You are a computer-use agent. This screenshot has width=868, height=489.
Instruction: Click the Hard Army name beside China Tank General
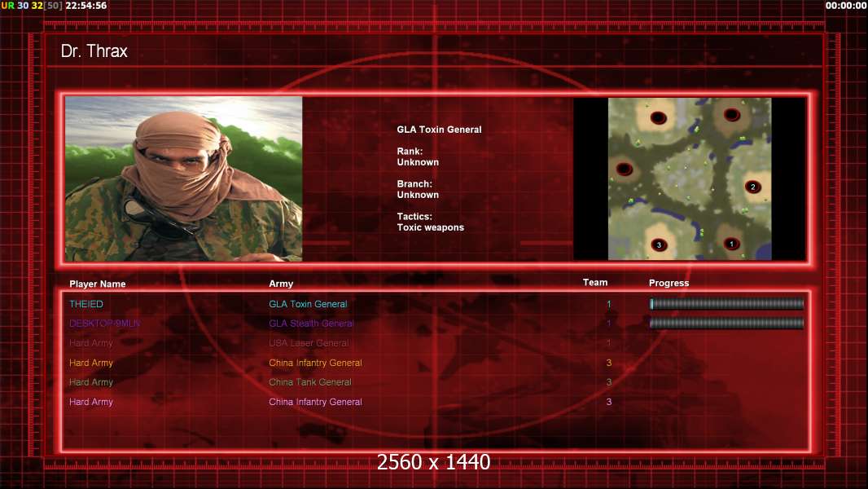coord(90,382)
